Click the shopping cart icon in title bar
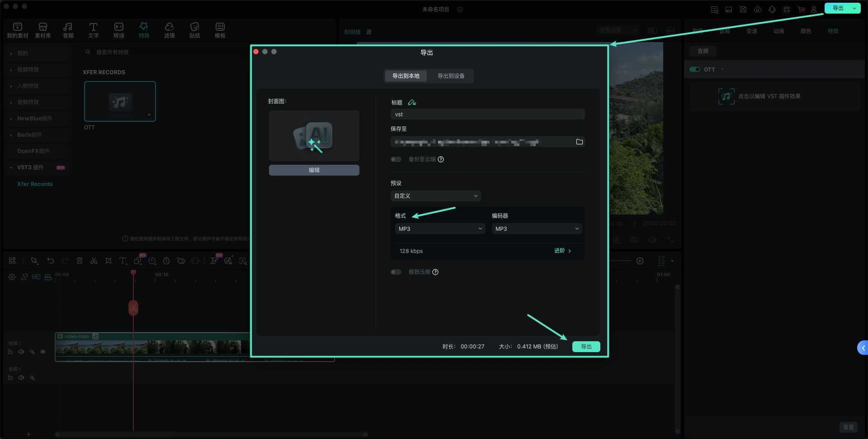Viewport: 868px width, 439px height. (x=801, y=9)
